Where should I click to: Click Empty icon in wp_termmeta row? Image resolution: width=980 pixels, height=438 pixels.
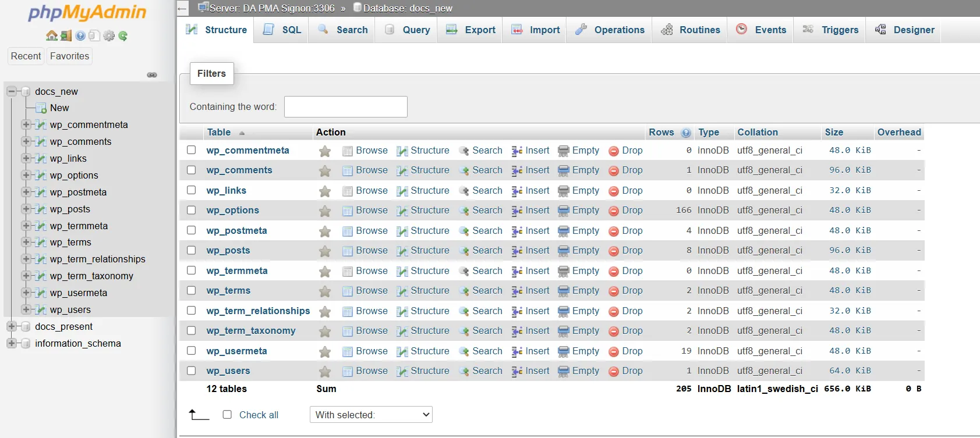coord(564,272)
